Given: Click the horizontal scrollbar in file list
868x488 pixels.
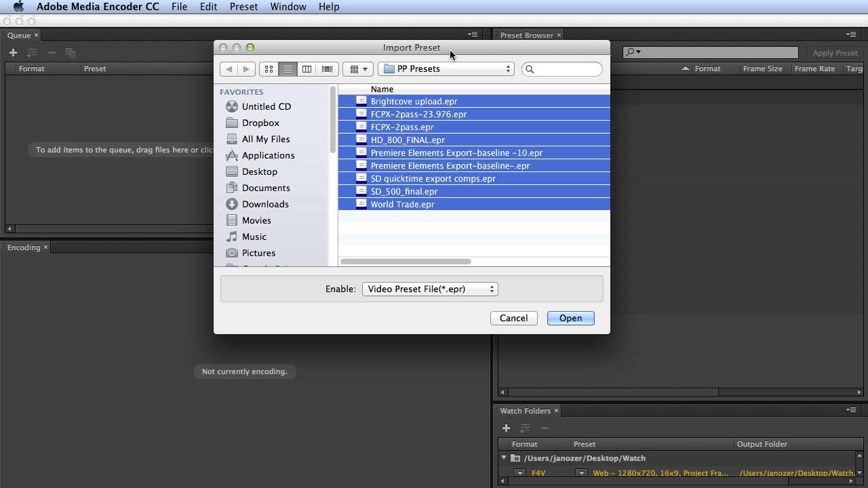Looking at the screenshot, I should click(x=406, y=262).
